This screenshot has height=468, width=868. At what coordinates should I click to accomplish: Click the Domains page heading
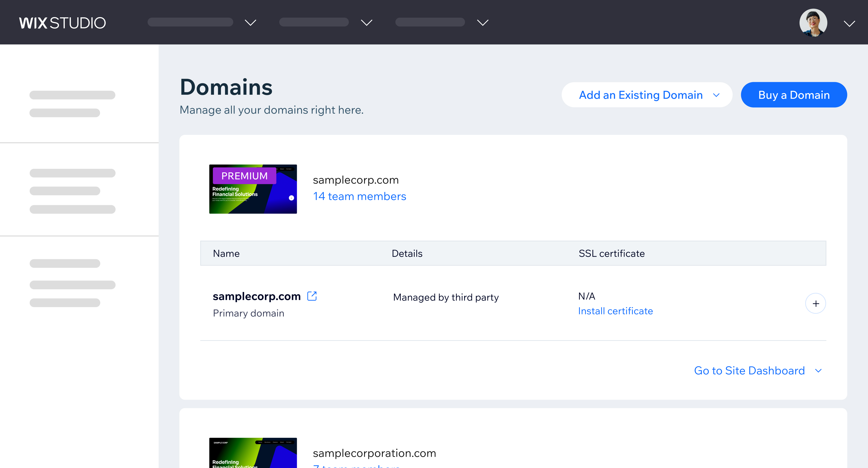(x=226, y=87)
